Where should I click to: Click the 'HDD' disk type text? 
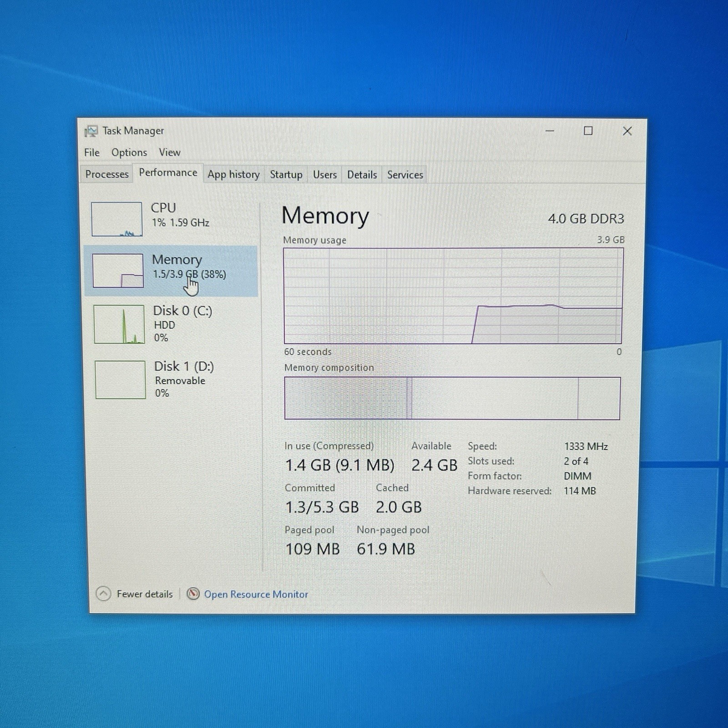click(164, 325)
